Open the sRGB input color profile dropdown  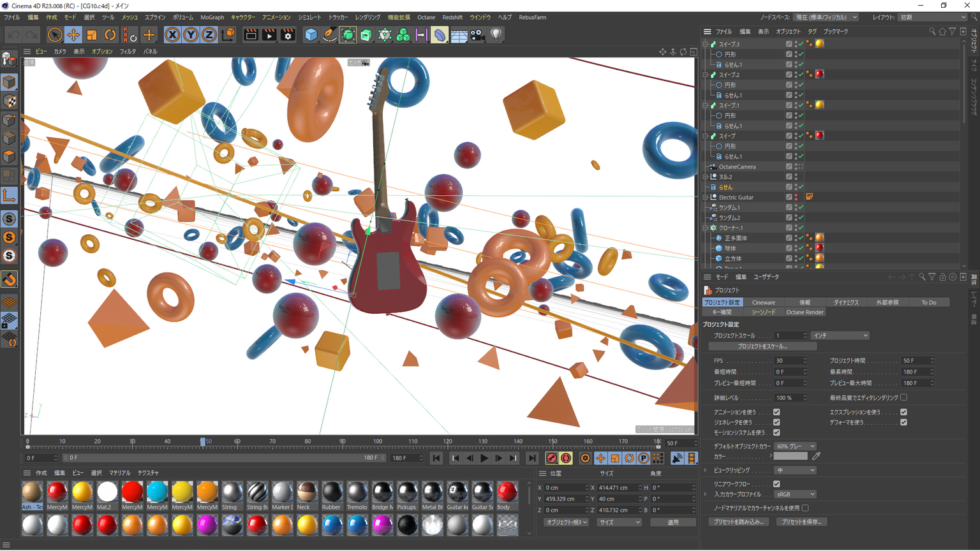click(x=795, y=494)
